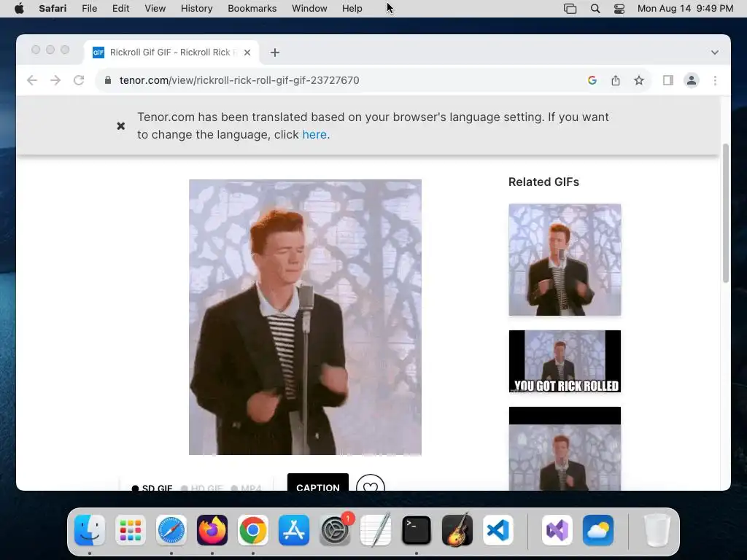Viewport: 747px width, 560px height.
Task: Open Trash from the dock
Action: click(x=657, y=530)
